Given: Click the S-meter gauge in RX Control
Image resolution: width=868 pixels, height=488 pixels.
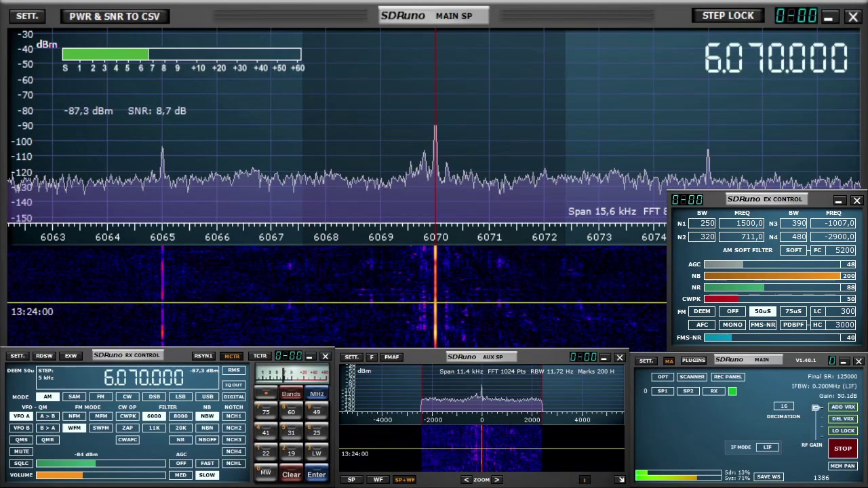Looking at the screenshot, I should pyautogui.click(x=291, y=374).
